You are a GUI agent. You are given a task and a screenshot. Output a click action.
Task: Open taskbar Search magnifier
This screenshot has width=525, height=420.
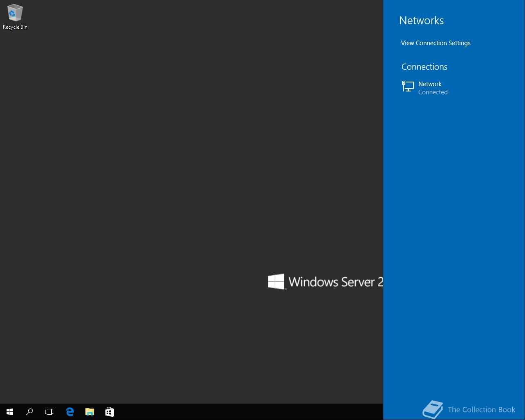[x=30, y=412]
